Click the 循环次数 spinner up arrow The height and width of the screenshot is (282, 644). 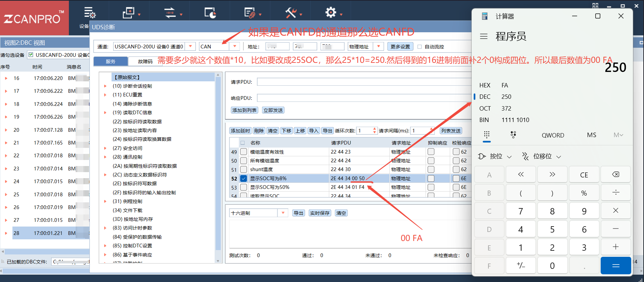click(x=375, y=129)
